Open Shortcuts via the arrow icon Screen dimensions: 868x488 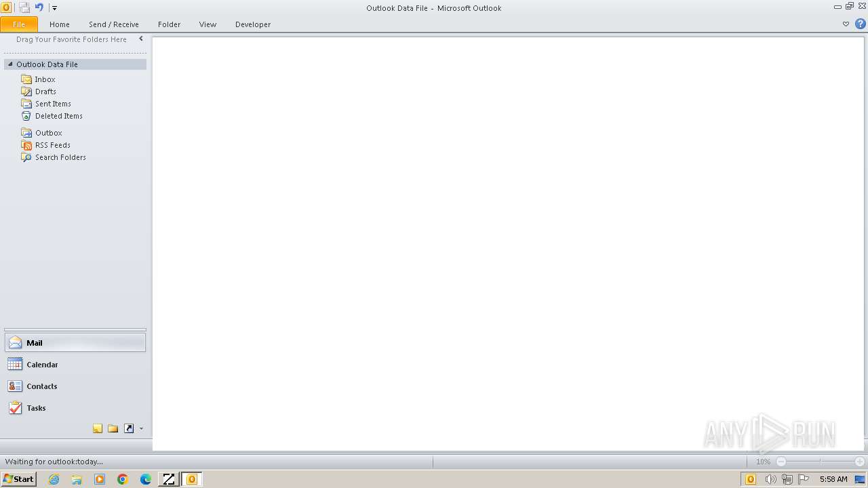tap(129, 428)
